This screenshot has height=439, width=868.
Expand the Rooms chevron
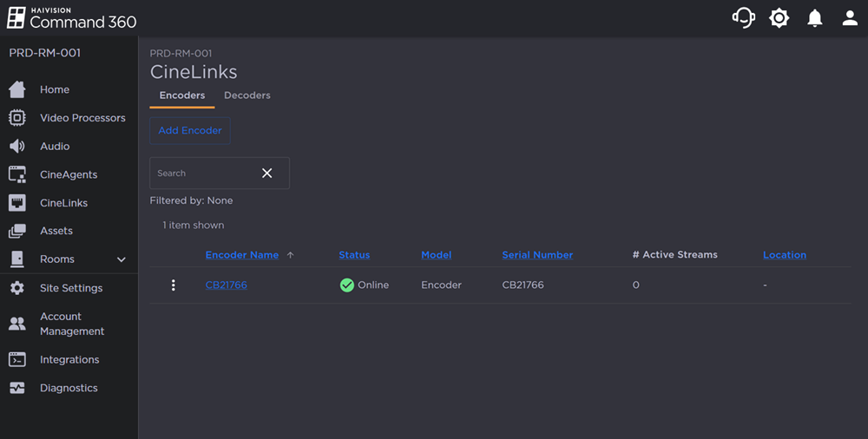pyautogui.click(x=122, y=259)
